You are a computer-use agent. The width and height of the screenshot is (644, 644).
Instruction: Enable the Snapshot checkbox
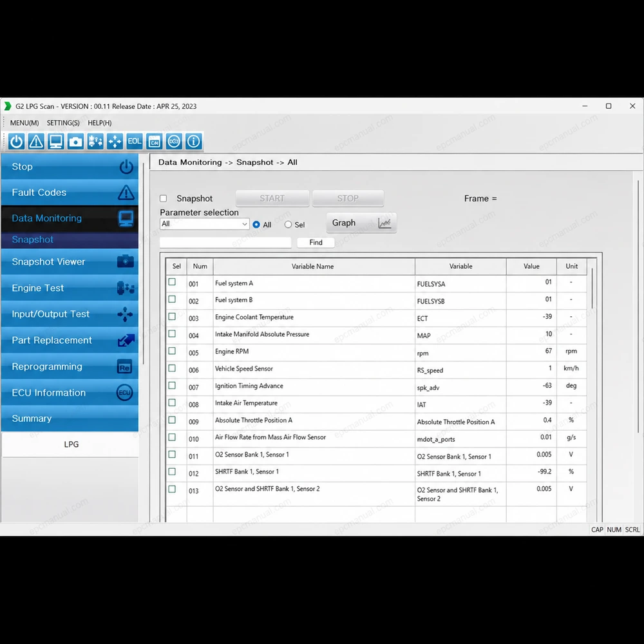point(164,199)
